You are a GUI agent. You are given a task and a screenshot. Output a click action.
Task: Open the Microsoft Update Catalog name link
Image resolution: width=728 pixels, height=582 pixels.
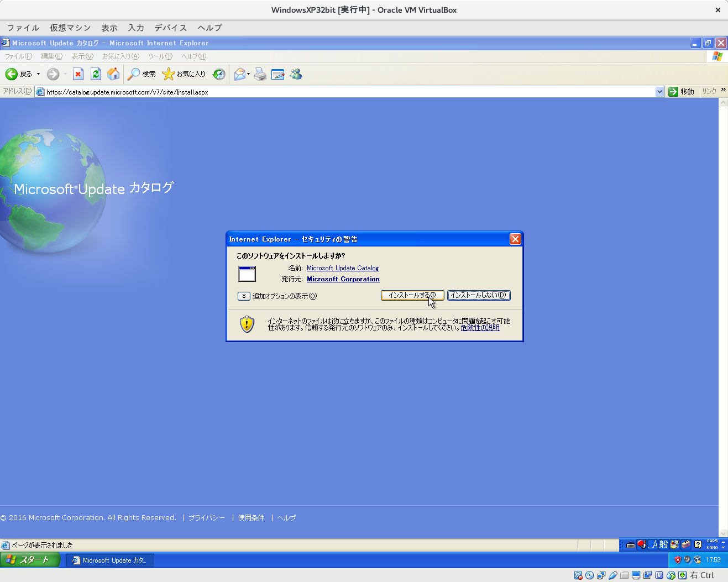343,268
